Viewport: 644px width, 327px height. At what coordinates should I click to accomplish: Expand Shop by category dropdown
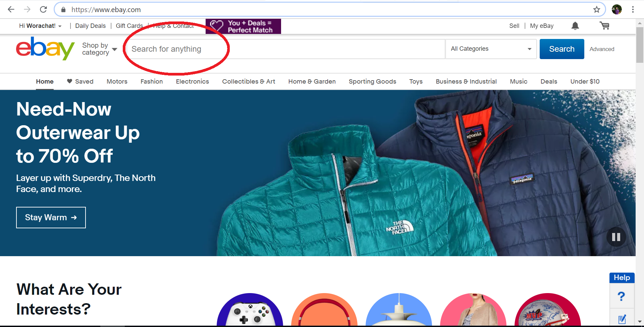click(100, 49)
